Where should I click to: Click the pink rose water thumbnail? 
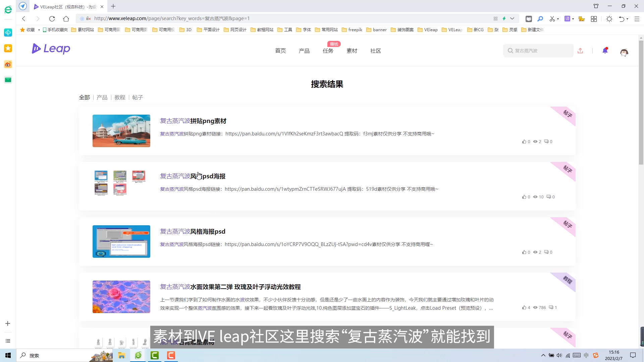pos(121,297)
